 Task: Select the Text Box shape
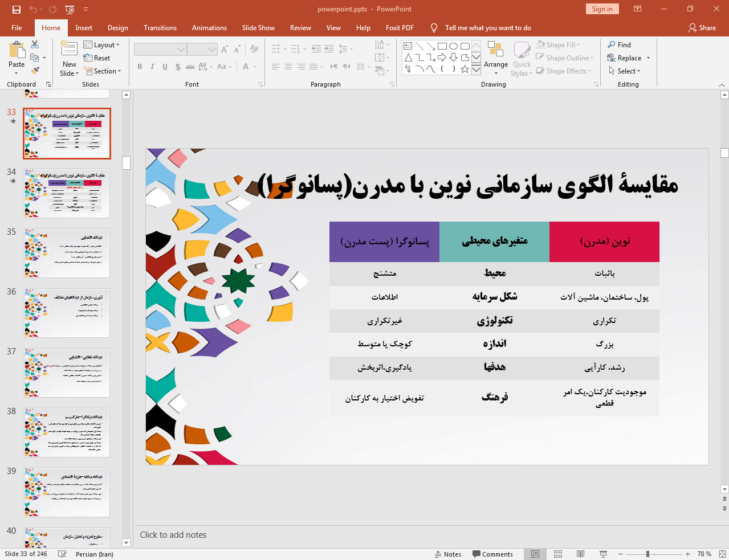click(408, 46)
